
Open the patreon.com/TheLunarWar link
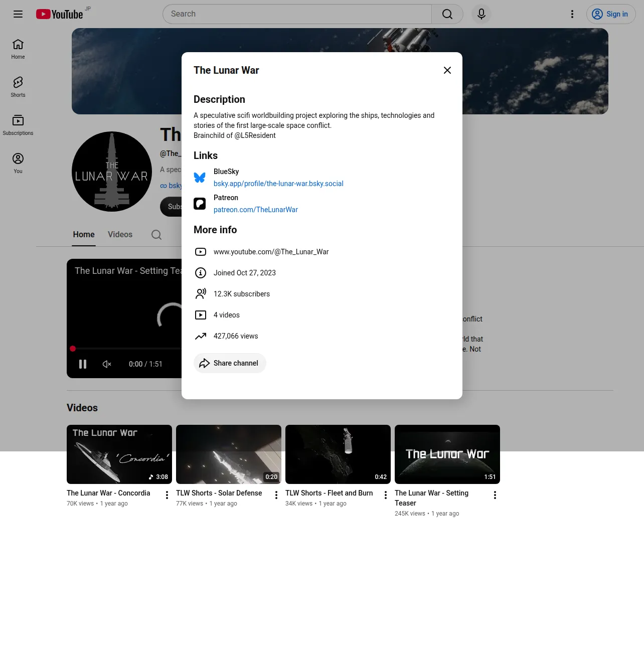coord(256,210)
